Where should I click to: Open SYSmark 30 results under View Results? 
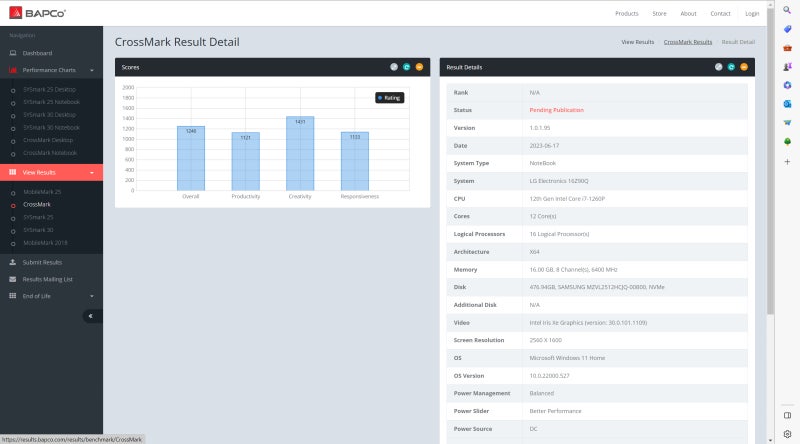38,230
